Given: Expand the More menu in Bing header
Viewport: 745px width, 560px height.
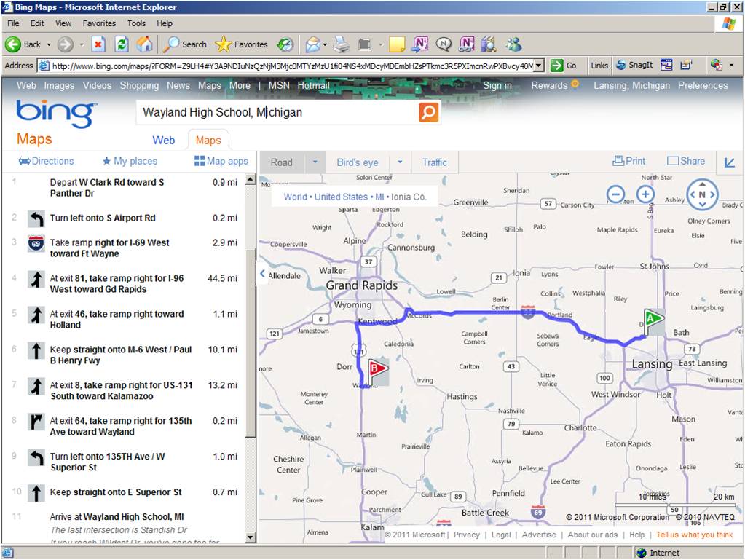Looking at the screenshot, I should [240, 85].
